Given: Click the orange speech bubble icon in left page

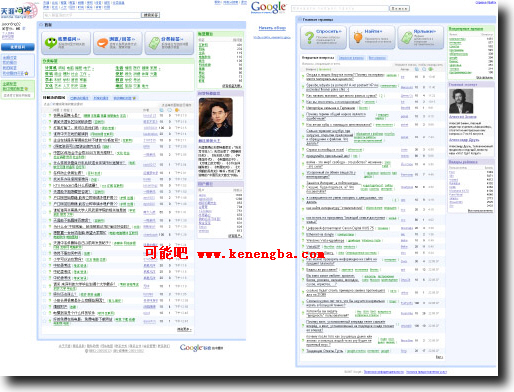Looking at the screenshot, I should [x=103, y=43].
